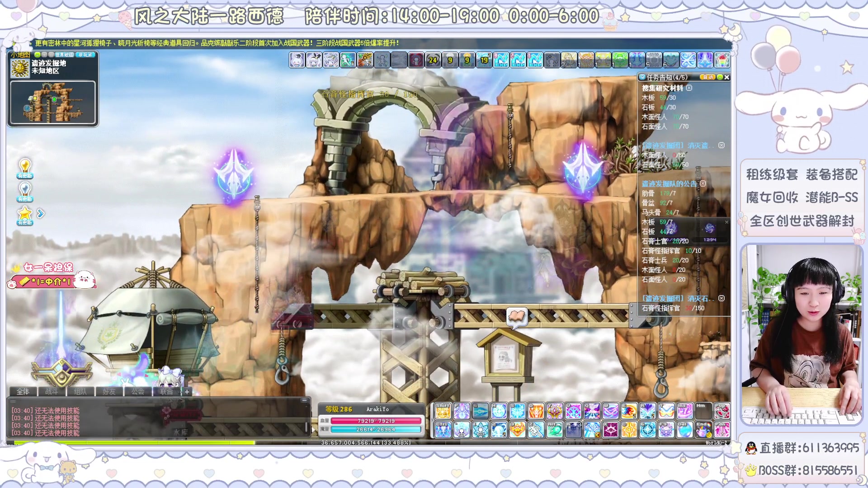
Task: Select the 联合 chat tab
Action: (166, 391)
